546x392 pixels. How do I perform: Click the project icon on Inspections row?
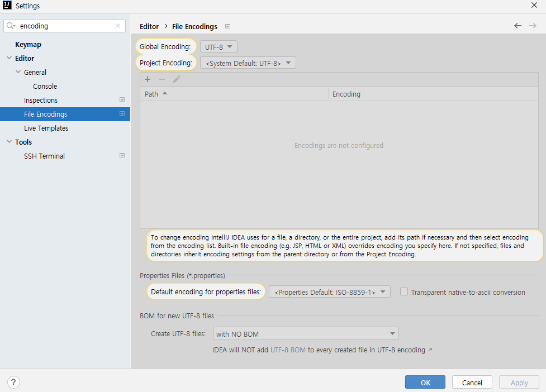(x=122, y=99)
